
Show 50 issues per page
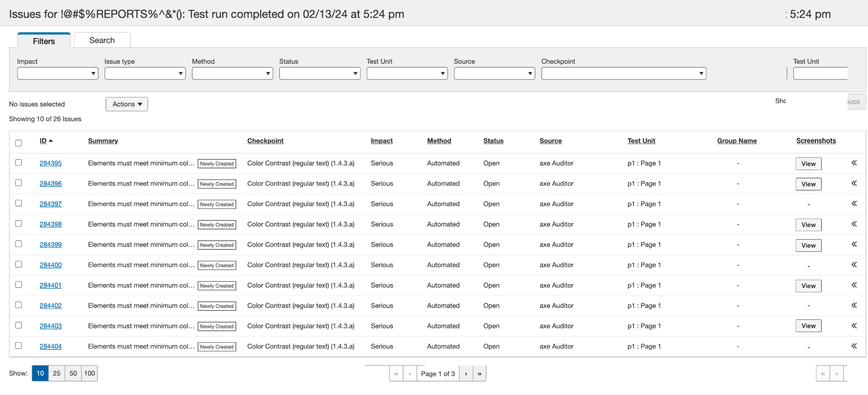tap(73, 373)
